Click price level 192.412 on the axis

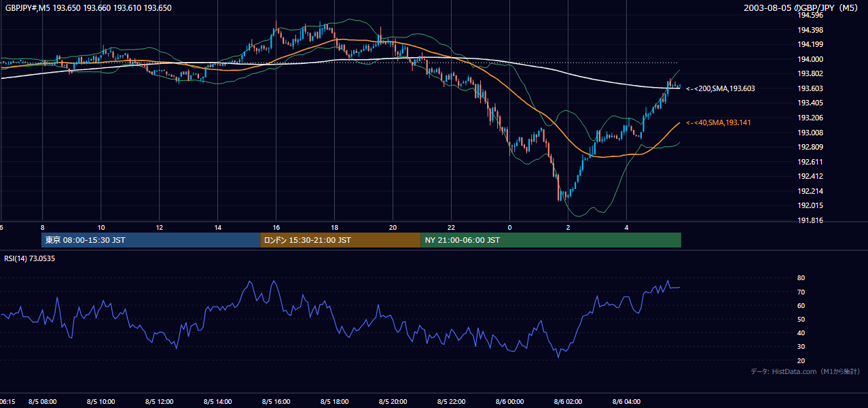click(x=810, y=176)
